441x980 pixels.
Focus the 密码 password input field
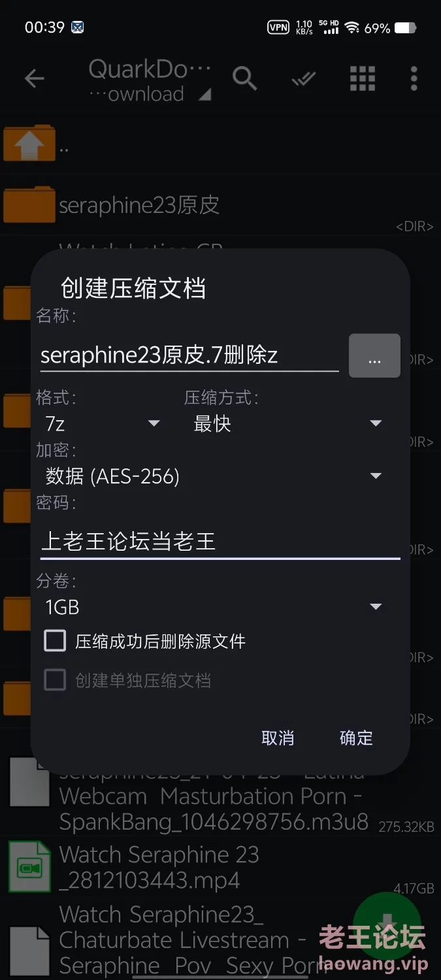click(x=220, y=542)
